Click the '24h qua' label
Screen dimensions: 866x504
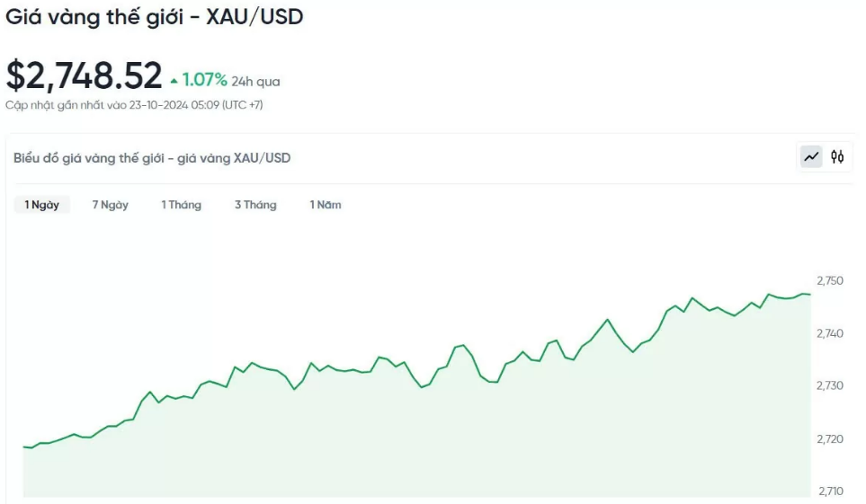coord(255,82)
